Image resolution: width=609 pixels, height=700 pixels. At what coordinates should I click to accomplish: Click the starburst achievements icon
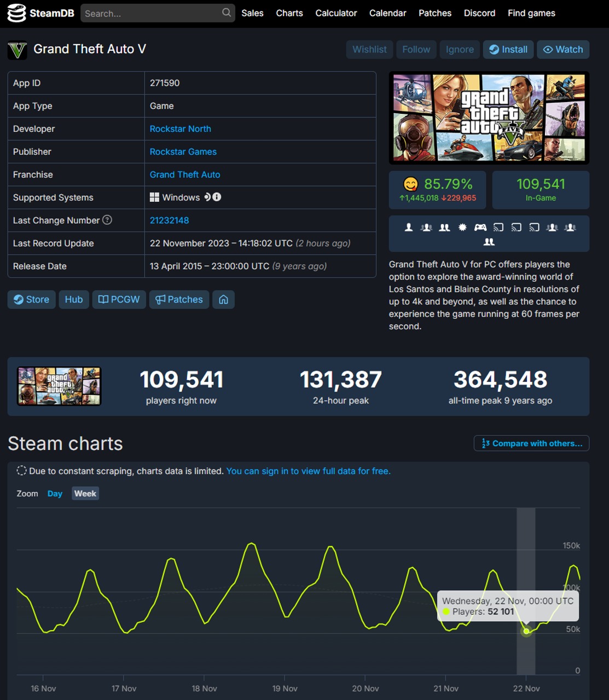tap(462, 227)
